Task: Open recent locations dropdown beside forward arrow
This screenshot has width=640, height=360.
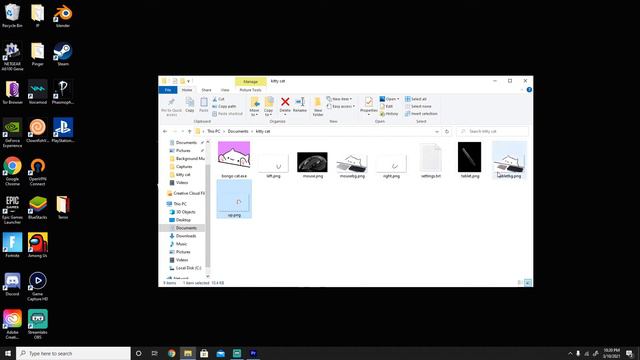Action: 182,131
